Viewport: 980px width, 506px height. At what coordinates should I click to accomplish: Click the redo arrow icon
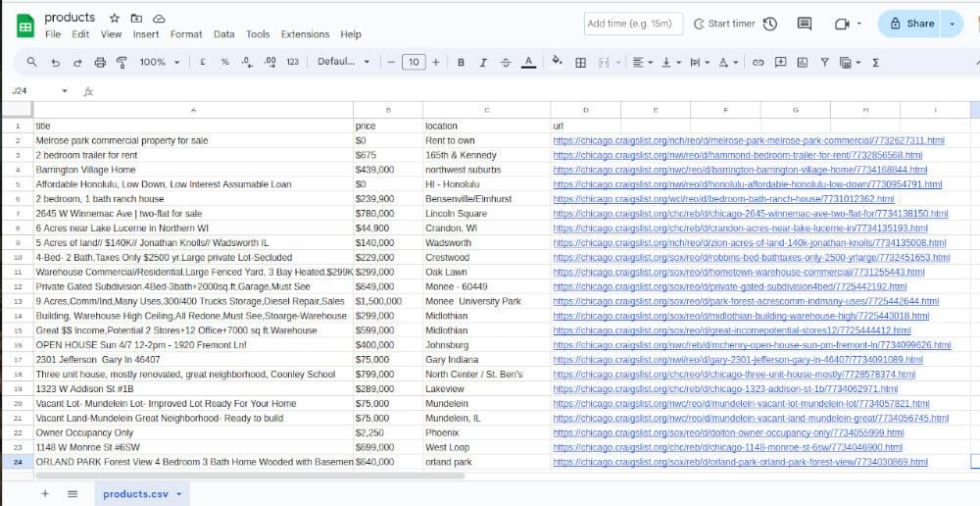click(x=77, y=62)
